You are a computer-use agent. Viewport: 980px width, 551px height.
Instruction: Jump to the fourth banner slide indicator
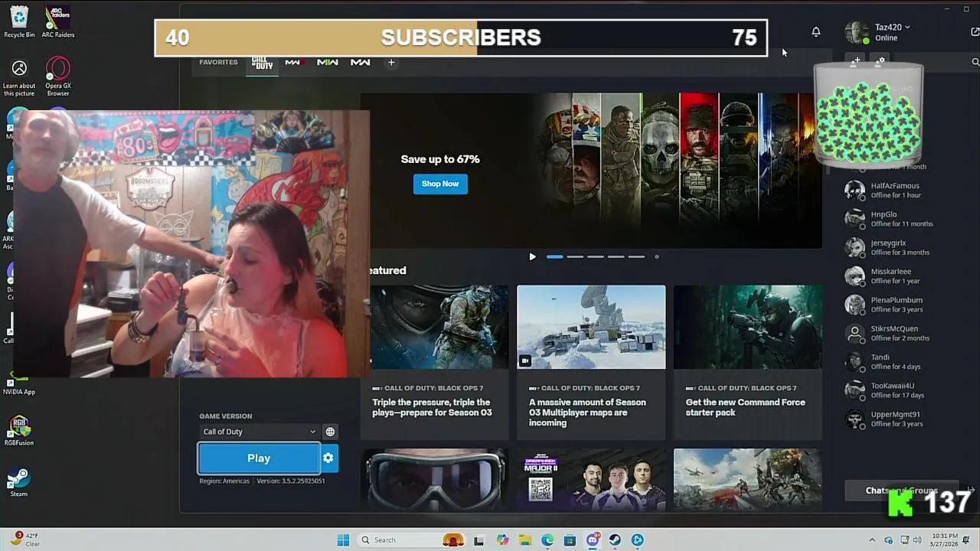pyautogui.click(x=616, y=256)
